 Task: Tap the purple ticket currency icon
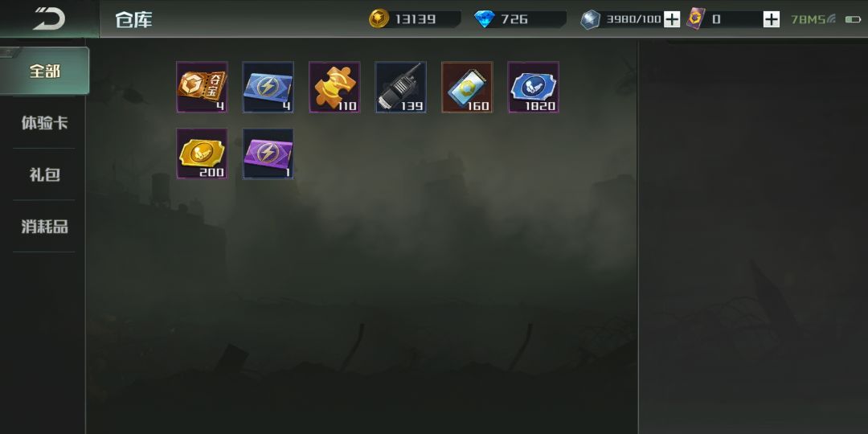[696, 18]
